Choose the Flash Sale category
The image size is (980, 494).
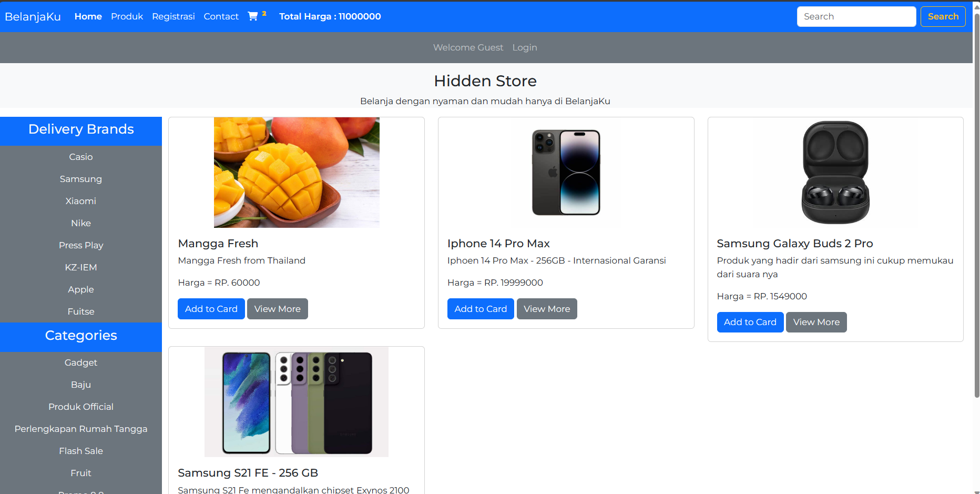click(81, 451)
